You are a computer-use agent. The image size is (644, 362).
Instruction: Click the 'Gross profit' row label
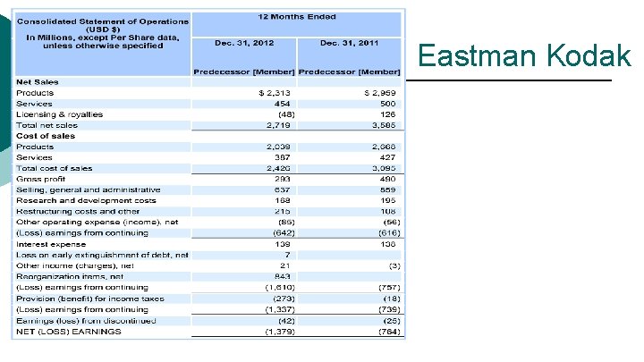[40, 179]
